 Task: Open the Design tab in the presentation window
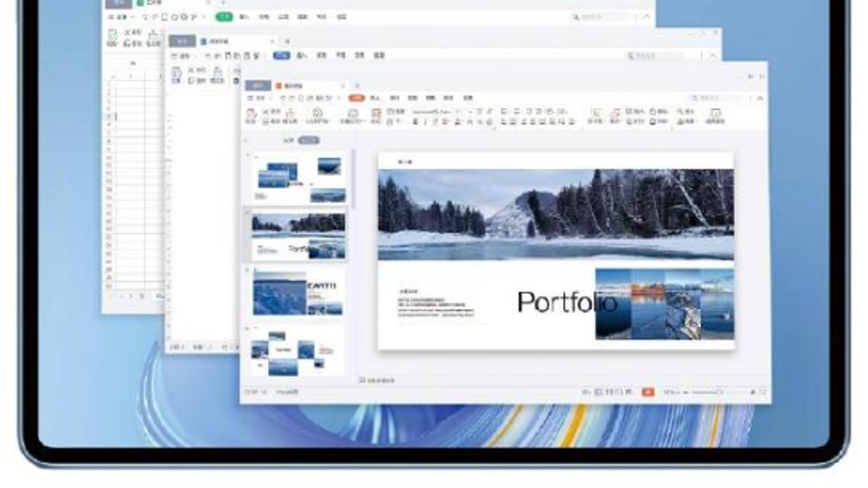coord(394,98)
